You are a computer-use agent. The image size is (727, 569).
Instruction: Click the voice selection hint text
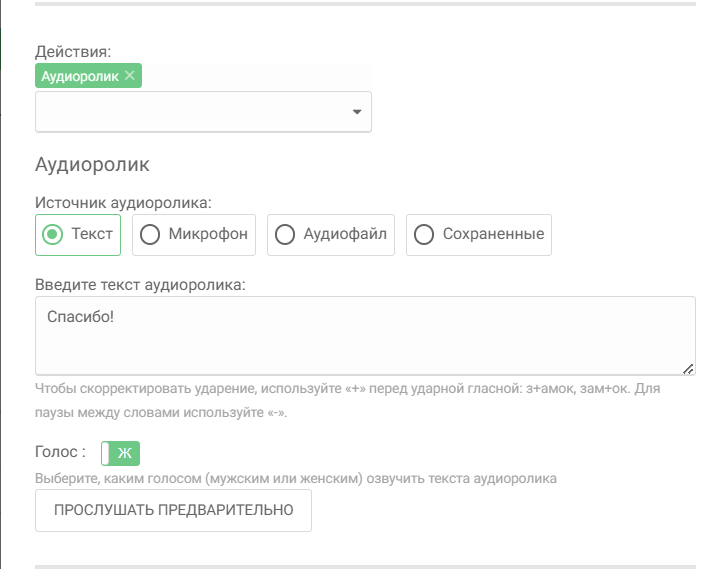(x=295, y=479)
